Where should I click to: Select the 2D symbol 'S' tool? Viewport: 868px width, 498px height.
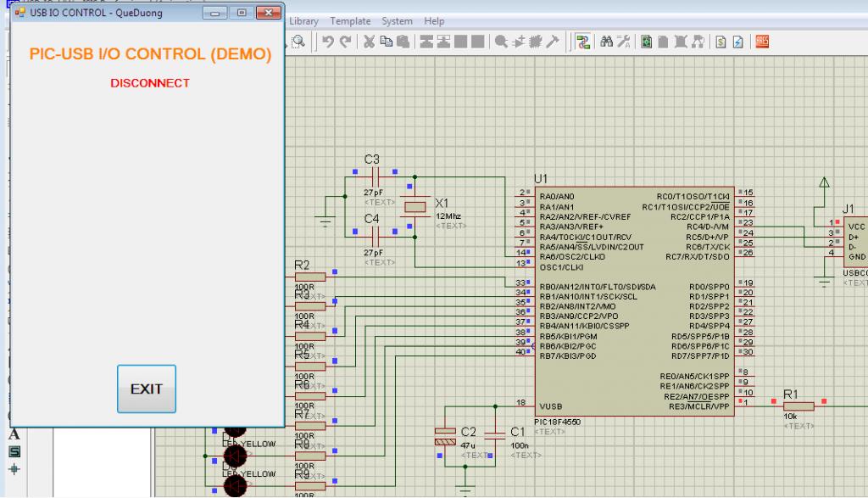point(14,451)
